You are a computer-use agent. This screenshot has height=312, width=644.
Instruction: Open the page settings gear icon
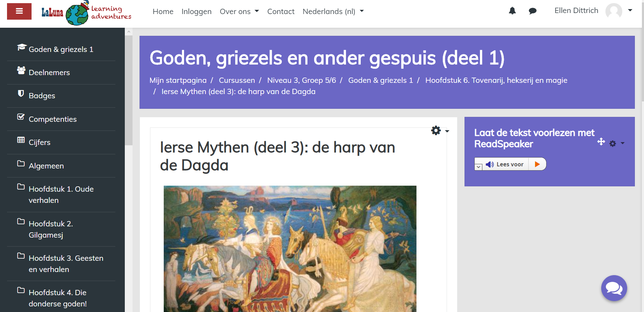click(436, 131)
